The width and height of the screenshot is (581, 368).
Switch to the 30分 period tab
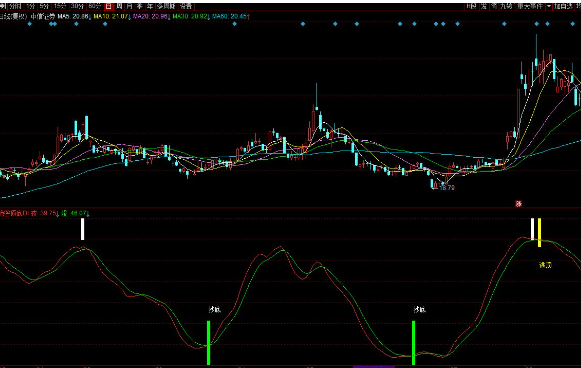click(x=77, y=6)
